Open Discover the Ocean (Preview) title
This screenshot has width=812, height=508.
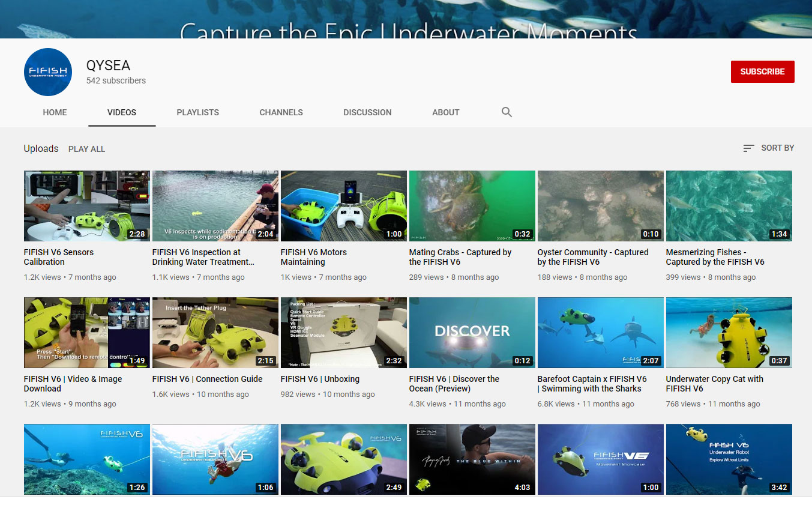[x=454, y=384]
